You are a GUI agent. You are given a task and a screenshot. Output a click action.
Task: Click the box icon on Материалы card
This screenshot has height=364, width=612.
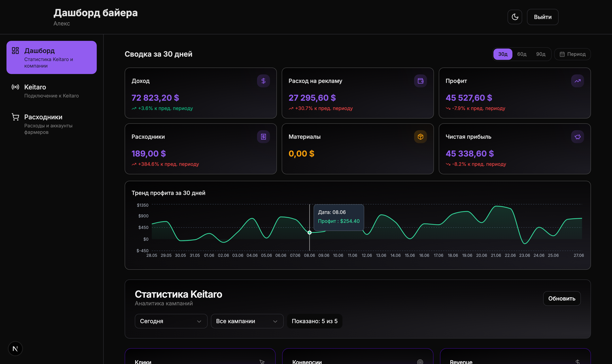point(420,137)
